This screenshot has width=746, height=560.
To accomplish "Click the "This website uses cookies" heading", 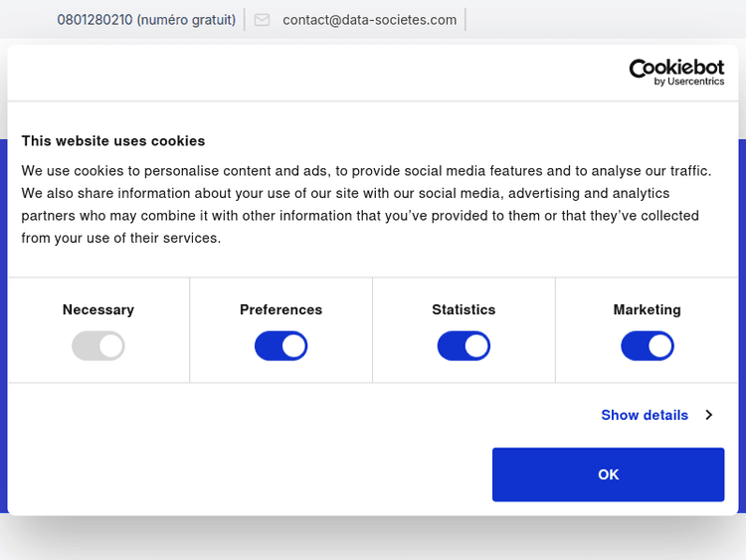I will (113, 141).
